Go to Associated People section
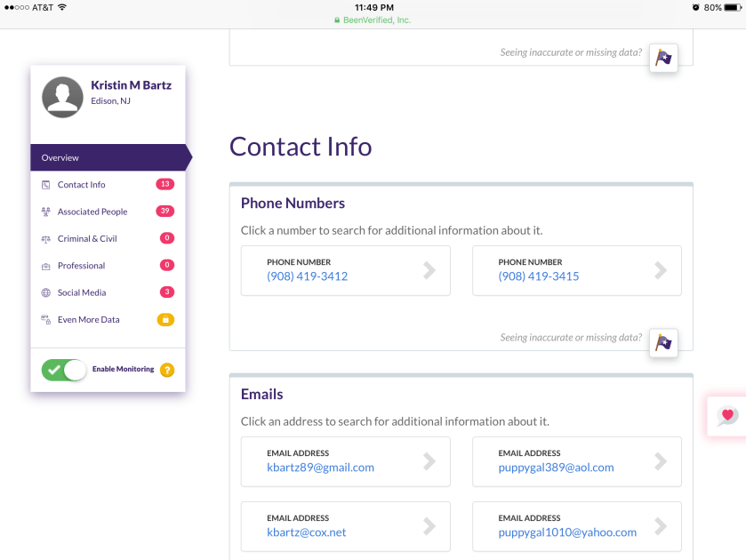This screenshot has width=746, height=560. (x=92, y=212)
